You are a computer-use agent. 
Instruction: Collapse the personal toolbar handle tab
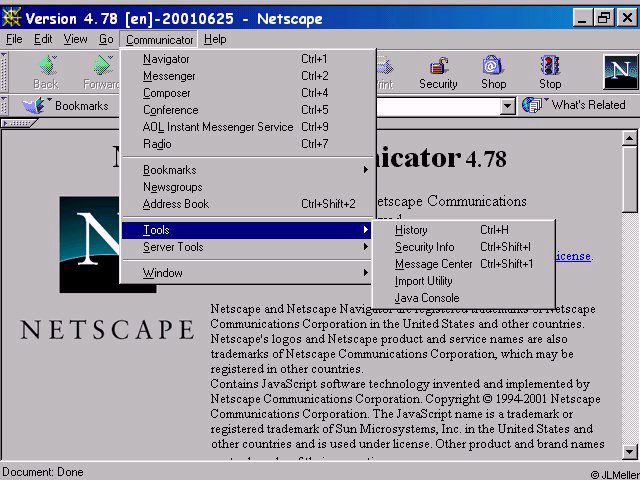(19, 123)
